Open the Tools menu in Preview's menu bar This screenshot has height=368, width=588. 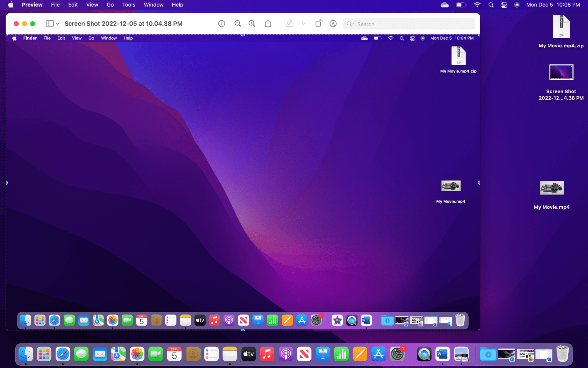[129, 5]
